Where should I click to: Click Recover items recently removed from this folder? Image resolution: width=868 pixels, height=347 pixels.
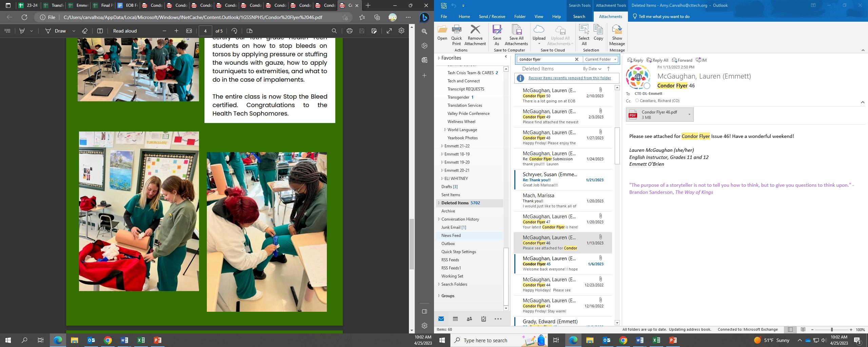pos(570,78)
